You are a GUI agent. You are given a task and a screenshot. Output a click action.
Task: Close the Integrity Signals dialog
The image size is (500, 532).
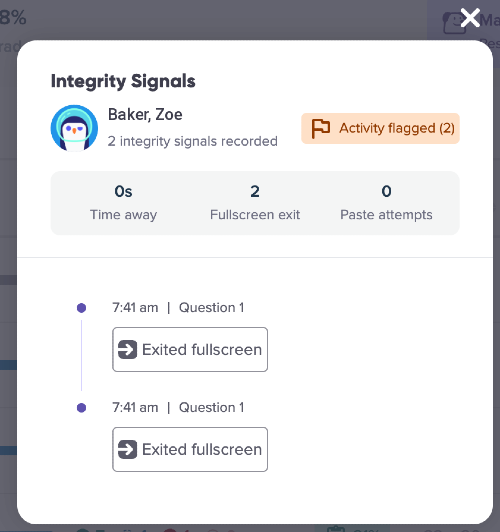tap(470, 18)
